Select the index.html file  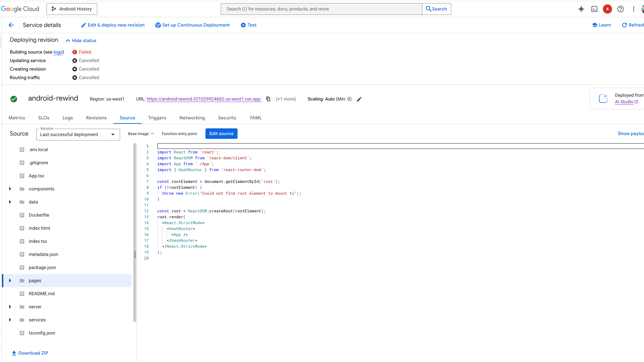click(39, 228)
